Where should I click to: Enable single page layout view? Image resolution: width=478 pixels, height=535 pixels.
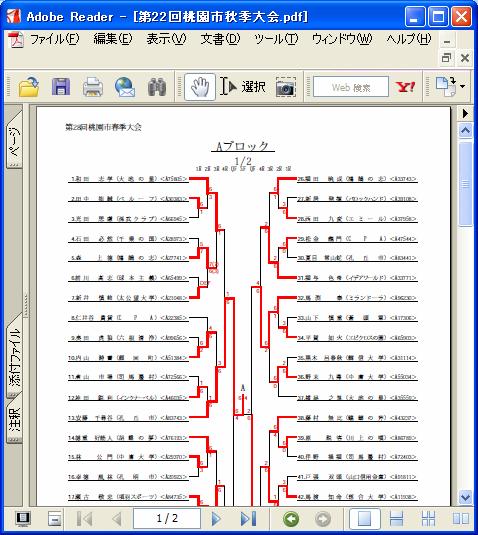pyautogui.click(x=364, y=519)
